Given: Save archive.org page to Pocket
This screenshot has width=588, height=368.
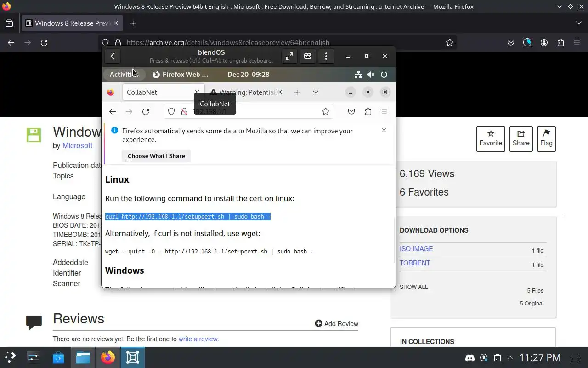Looking at the screenshot, I should tap(511, 42).
